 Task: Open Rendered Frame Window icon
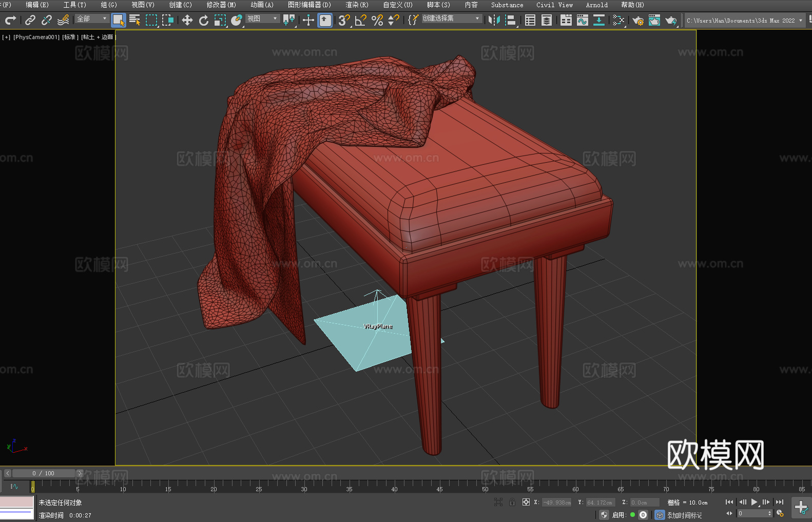tap(654, 20)
